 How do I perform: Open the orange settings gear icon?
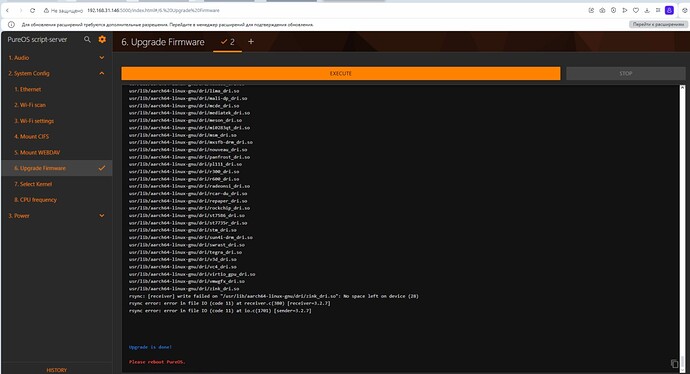(102, 40)
